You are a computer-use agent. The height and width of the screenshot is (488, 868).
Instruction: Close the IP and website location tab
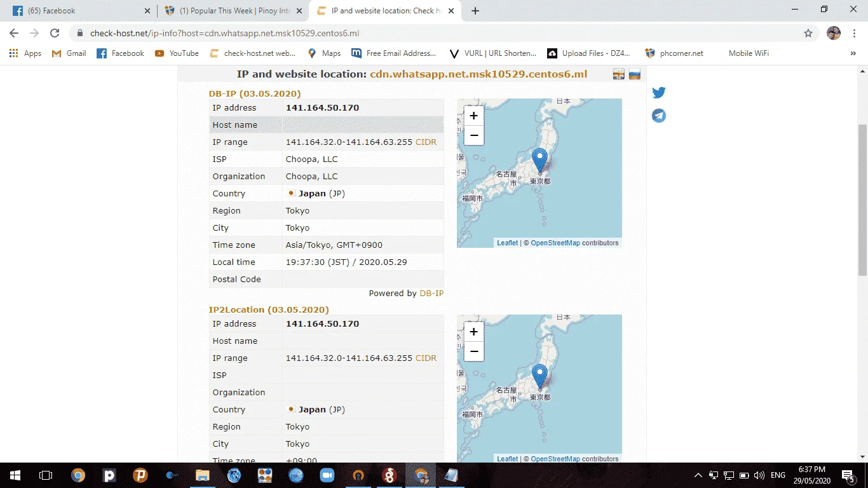(452, 11)
